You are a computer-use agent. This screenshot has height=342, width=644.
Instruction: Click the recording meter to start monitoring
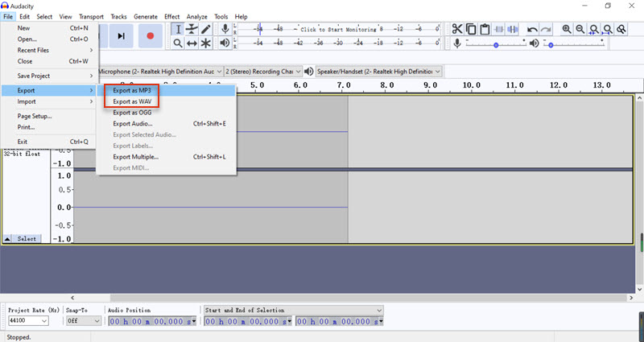coord(339,29)
